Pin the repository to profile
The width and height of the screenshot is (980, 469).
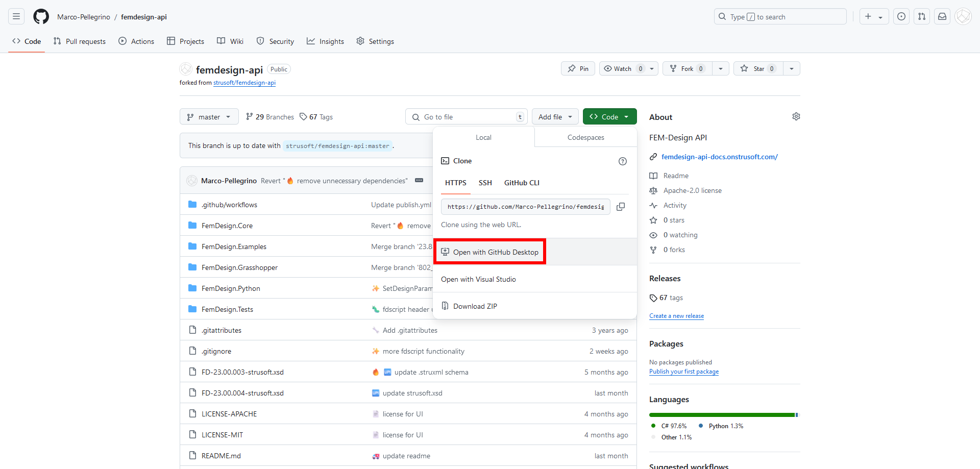pos(578,69)
